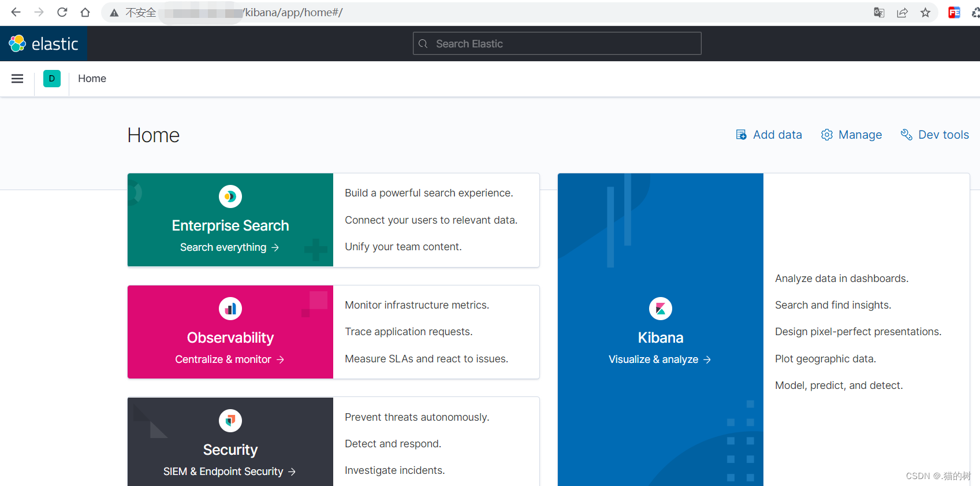Screen dimensions: 980x486
Task: Click Search everything link
Action: click(x=230, y=247)
